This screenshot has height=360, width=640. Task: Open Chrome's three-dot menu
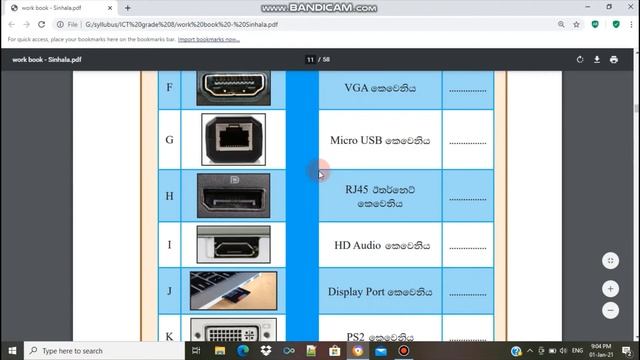coord(631,24)
